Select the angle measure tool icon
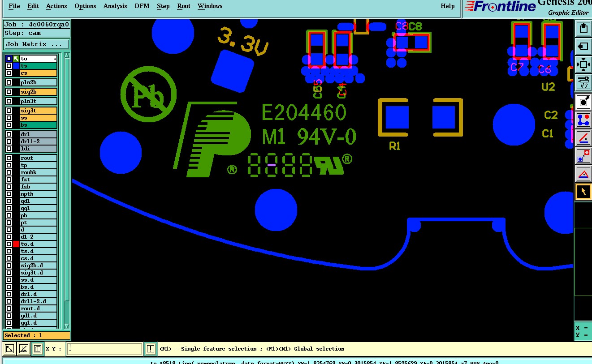592x364 pixels. click(583, 137)
